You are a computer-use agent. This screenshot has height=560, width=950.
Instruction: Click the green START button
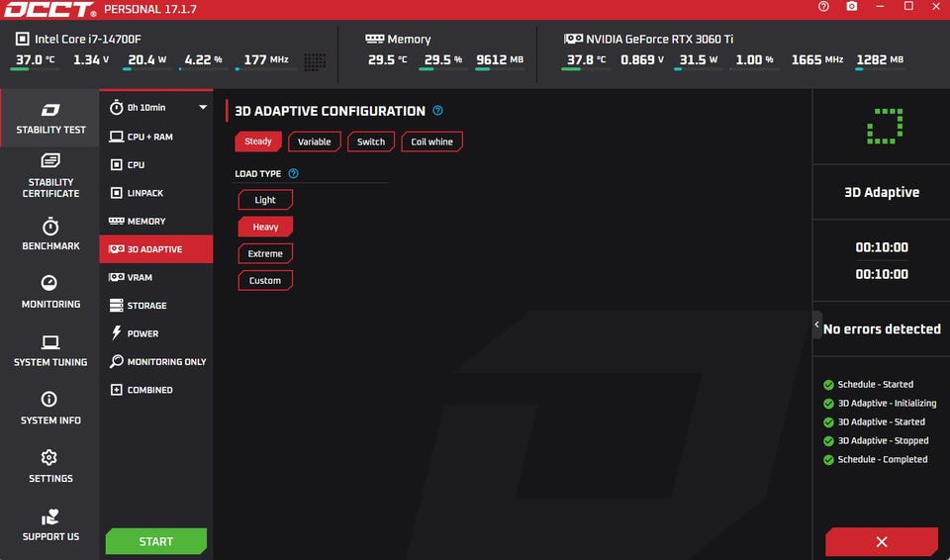(156, 541)
